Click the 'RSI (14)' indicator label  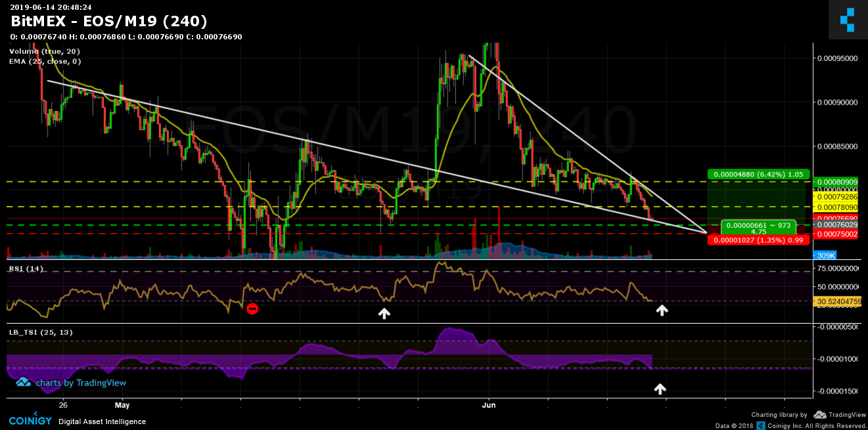pyautogui.click(x=26, y=269)
